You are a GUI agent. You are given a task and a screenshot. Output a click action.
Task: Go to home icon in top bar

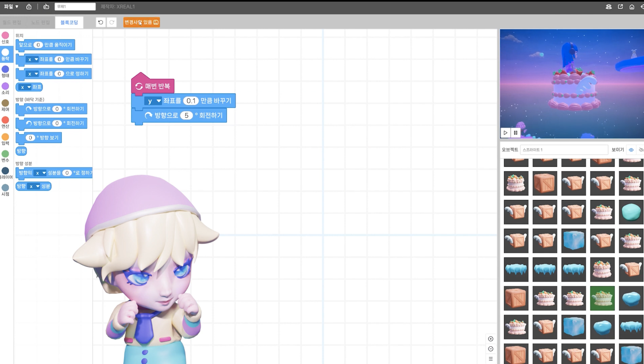tap(632, 7)
